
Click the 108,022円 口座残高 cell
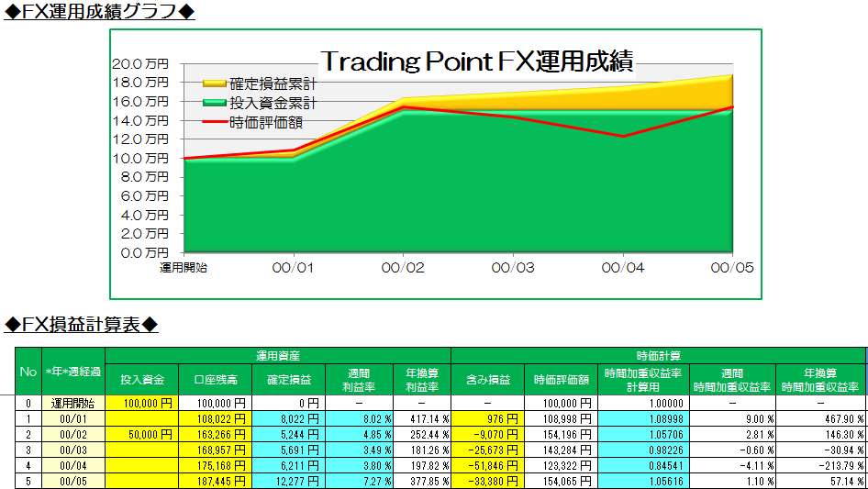(216, 418)
